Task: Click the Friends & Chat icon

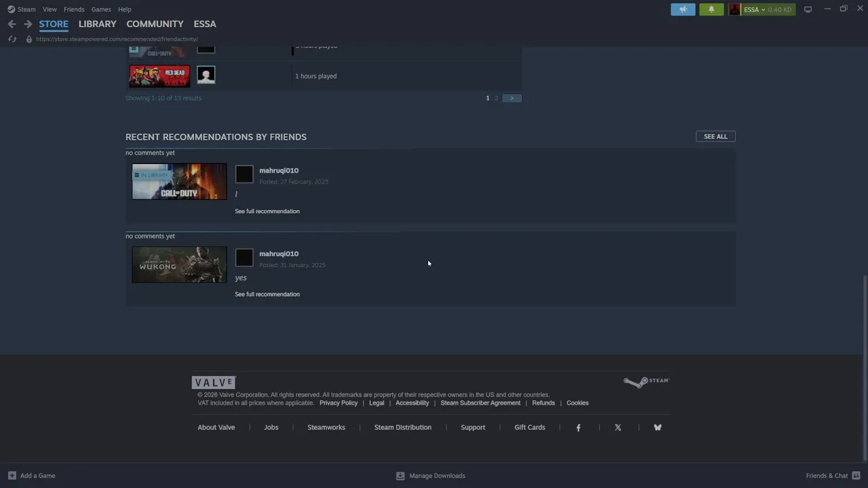Action: click(856, 476)
